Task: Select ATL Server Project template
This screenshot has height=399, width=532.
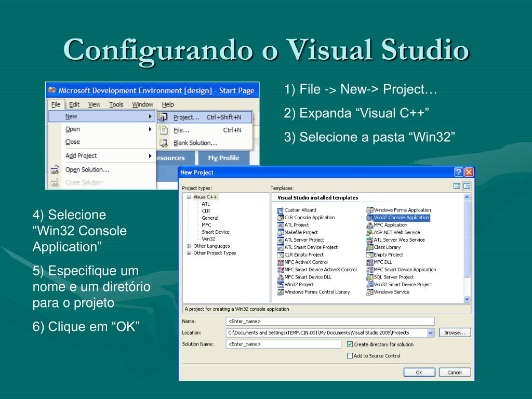Action: (x=301, y=240)
